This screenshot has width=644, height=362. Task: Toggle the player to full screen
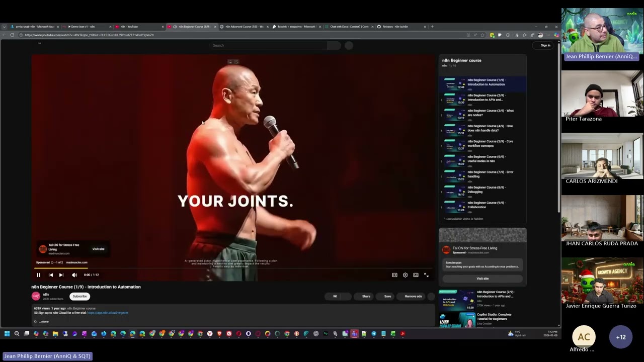coord(426,275)
